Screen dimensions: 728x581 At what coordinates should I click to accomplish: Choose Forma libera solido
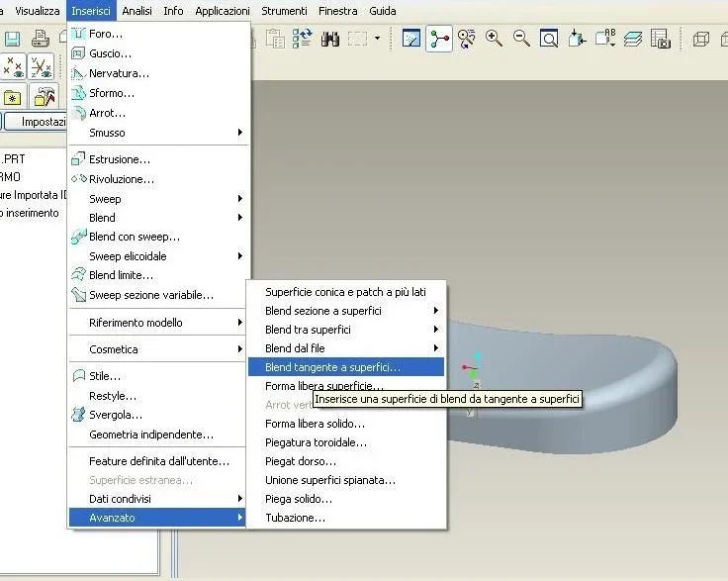pos(346,424)
